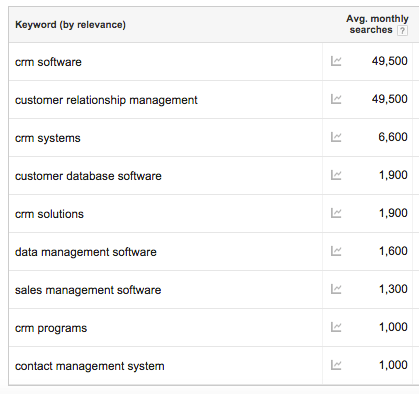
Task: Click the 6,600 searches value
Action: (x=393, y=137)
